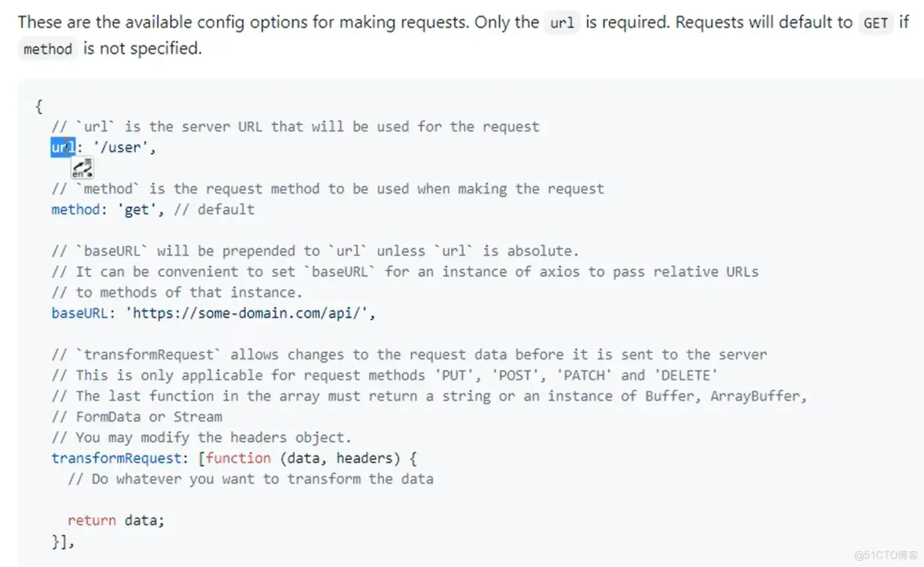Click the method property name
The height and width of the screenshot is (567, 924).
point(76,209)
